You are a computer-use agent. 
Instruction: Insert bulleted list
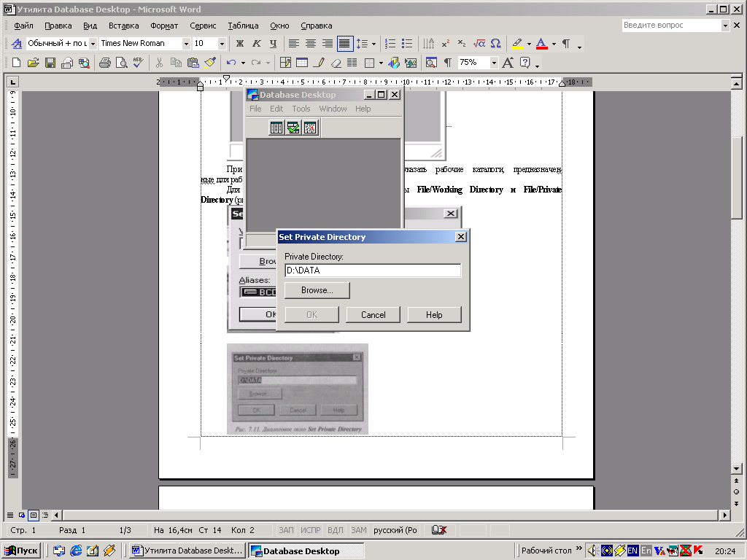[407, 43]
